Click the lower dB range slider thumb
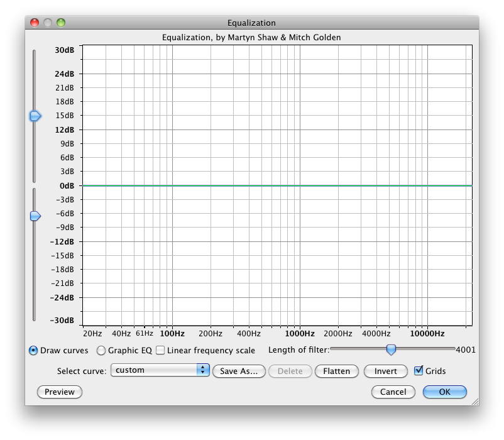The image size is (504, 440). click(x=35, y=216)
